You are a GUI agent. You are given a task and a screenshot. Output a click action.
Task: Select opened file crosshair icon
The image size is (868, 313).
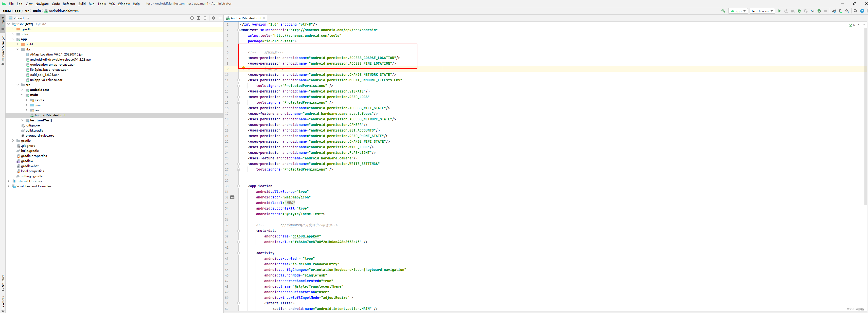(192, 18)
